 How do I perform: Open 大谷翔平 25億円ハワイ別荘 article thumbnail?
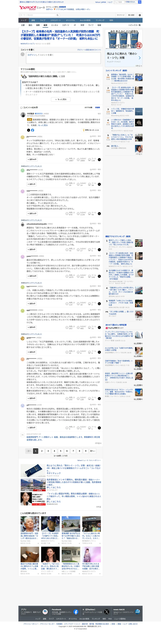click(x=50, y=524)
